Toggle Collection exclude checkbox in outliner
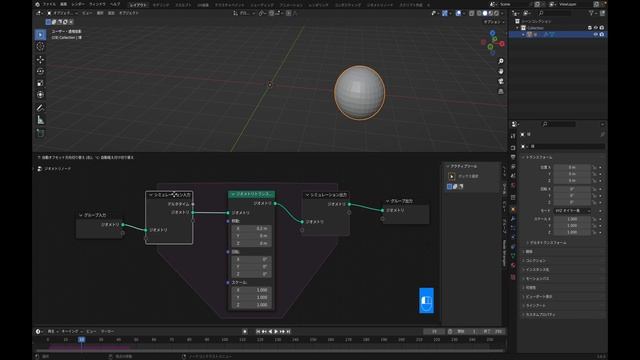 tap(590, 28)
